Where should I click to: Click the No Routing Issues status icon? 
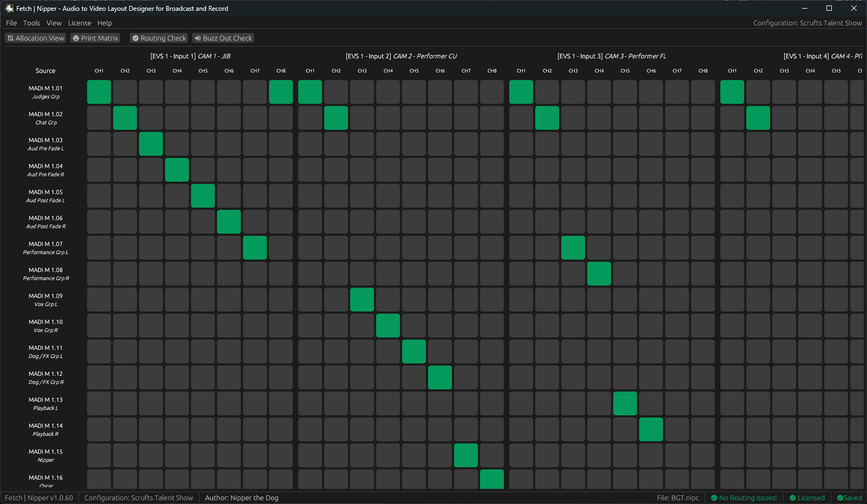(715, 498)
